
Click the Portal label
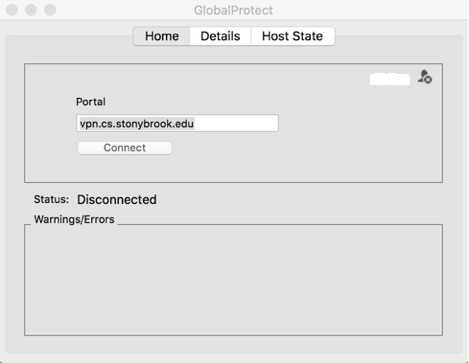tap(91, 102)
